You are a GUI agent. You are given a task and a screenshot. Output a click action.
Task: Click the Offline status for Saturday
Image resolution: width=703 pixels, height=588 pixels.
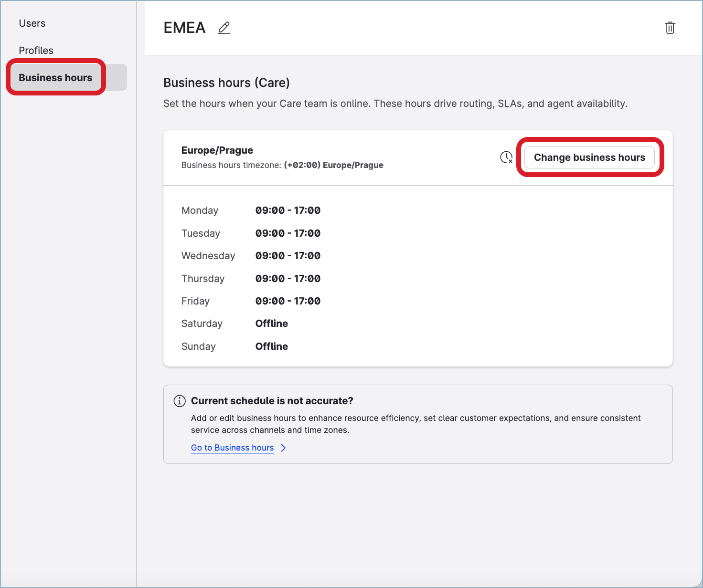(x=271, y=324)
